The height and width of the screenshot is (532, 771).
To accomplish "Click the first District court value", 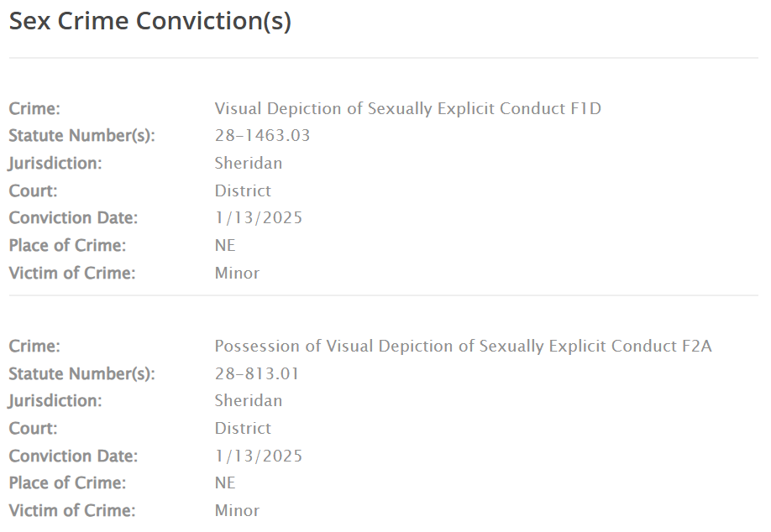I will tap(243, 190).
